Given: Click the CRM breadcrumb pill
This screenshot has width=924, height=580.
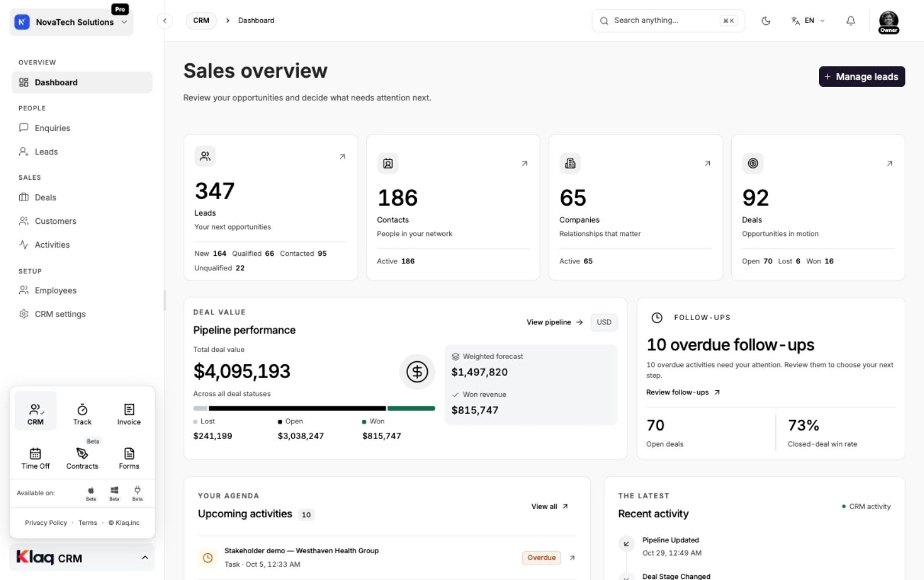Looking at the screenshot, I should point(201,20).
